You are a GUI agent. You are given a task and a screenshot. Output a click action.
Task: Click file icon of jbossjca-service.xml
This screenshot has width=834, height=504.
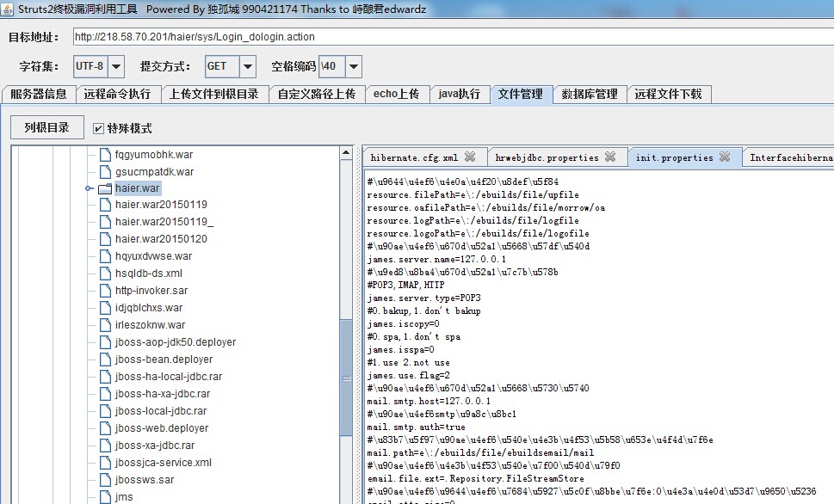coord(105,463)
